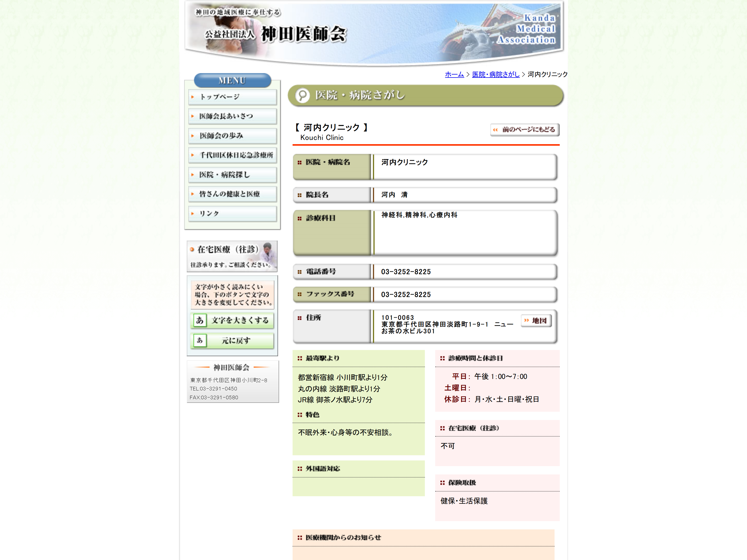Image resolution: width=747 pixels, height=560 pixels.
Task: Click the 在宅医療（往診）banner
Action: tap(232, 256)
